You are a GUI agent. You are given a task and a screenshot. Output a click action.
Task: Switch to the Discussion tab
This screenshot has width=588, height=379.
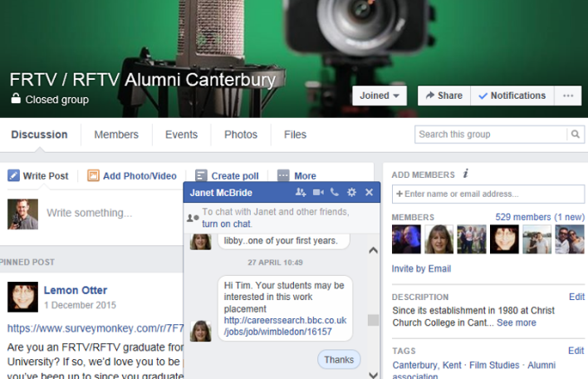(x=39, y=135)
